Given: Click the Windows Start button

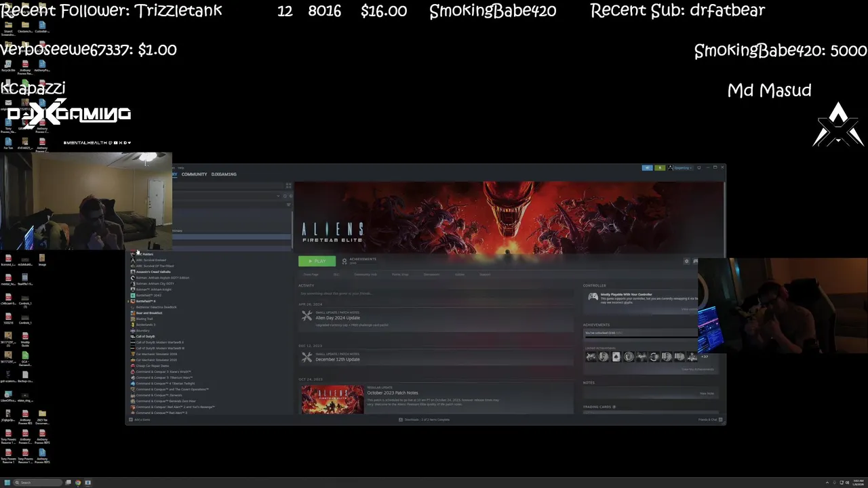Looking at the screenshot, I should pos(7,483).
